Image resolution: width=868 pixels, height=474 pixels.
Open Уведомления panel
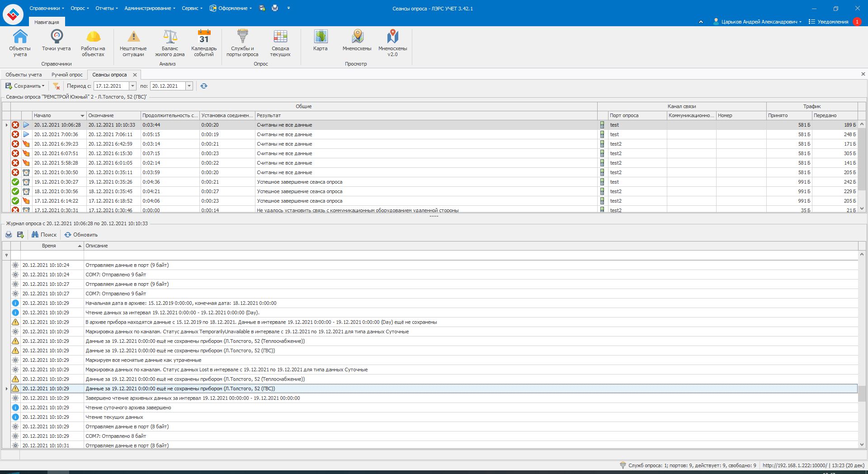tap(828, 22)
